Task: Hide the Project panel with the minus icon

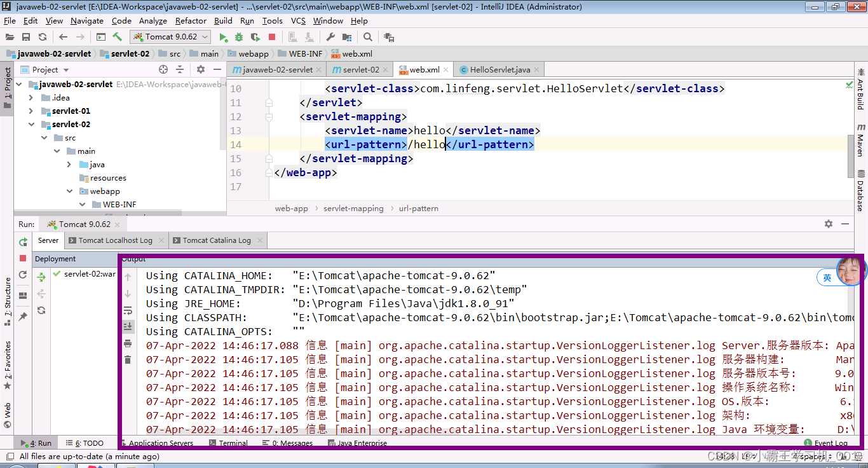Action: pos(217,69)
